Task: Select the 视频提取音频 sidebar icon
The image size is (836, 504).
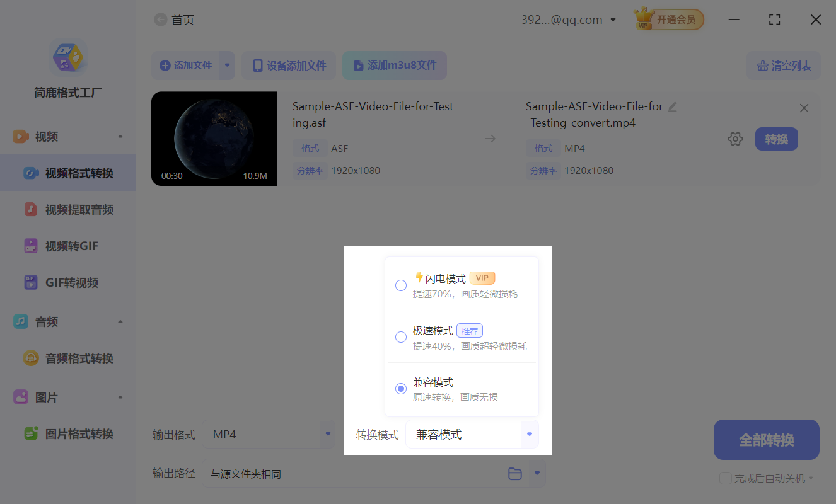Action: point(30,209)
